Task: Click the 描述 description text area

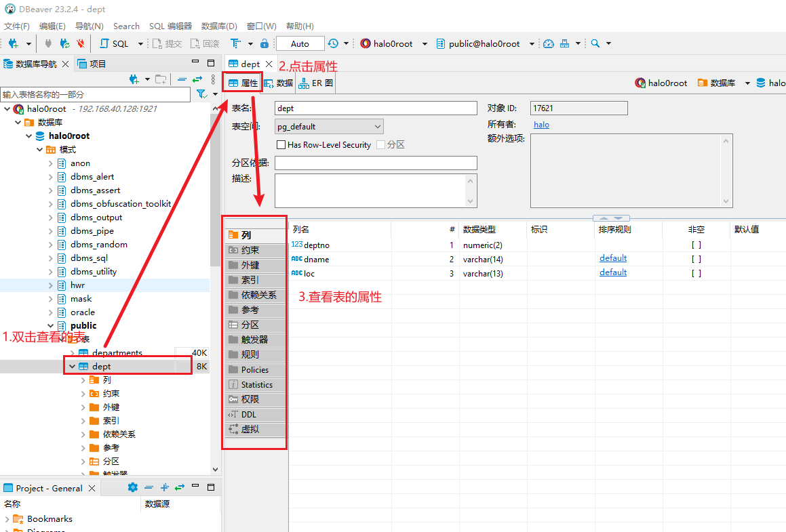Action: point(376,190)
